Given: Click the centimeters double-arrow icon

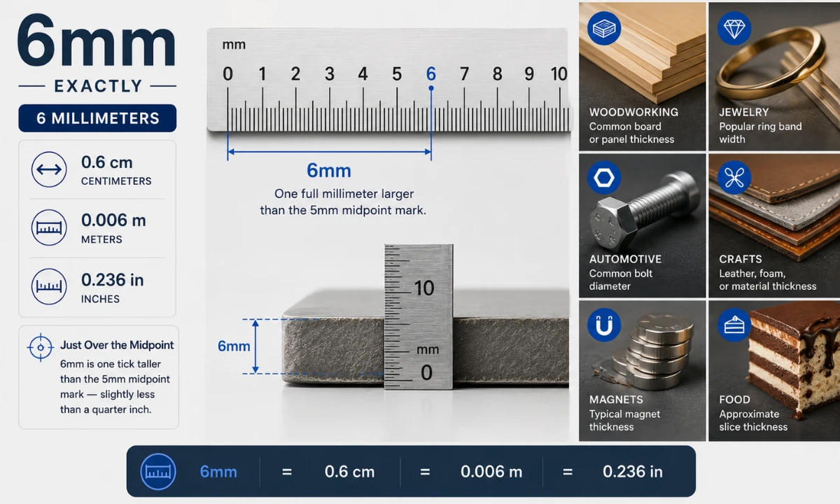Looking at the screenshot, I should click(49, 169).
